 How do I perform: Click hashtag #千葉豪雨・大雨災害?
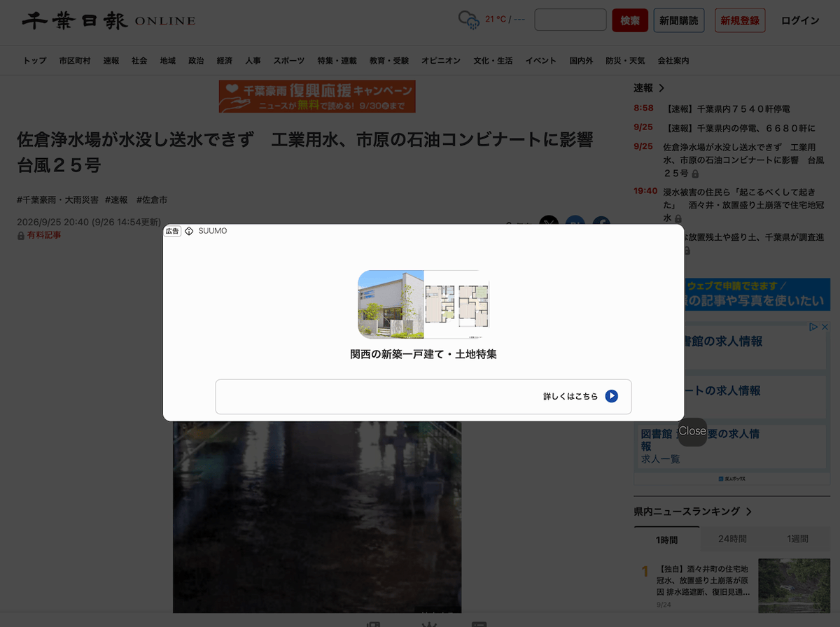point(58,200)
